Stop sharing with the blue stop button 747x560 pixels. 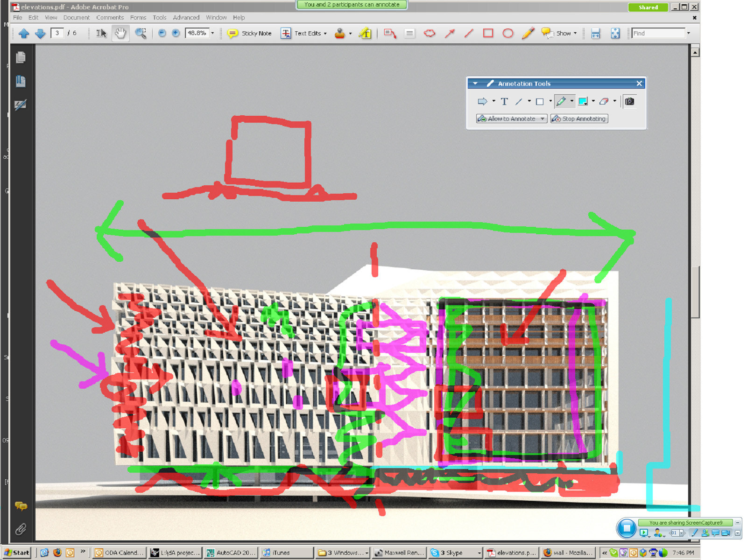[x=627, y=528]
